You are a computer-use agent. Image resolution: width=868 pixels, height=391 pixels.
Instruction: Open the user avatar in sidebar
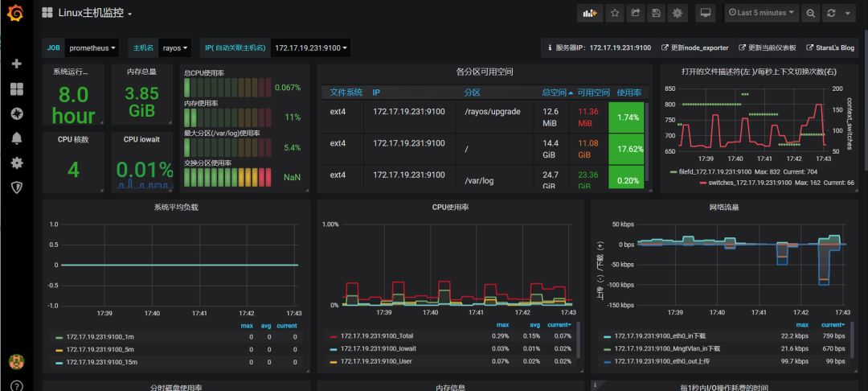[17, 362]
